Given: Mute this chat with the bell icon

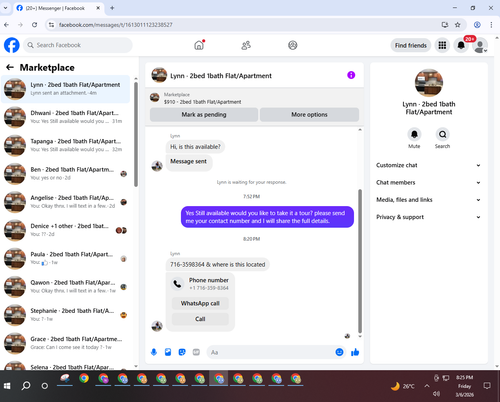Looking at the screenshot, I should (414, 134).
